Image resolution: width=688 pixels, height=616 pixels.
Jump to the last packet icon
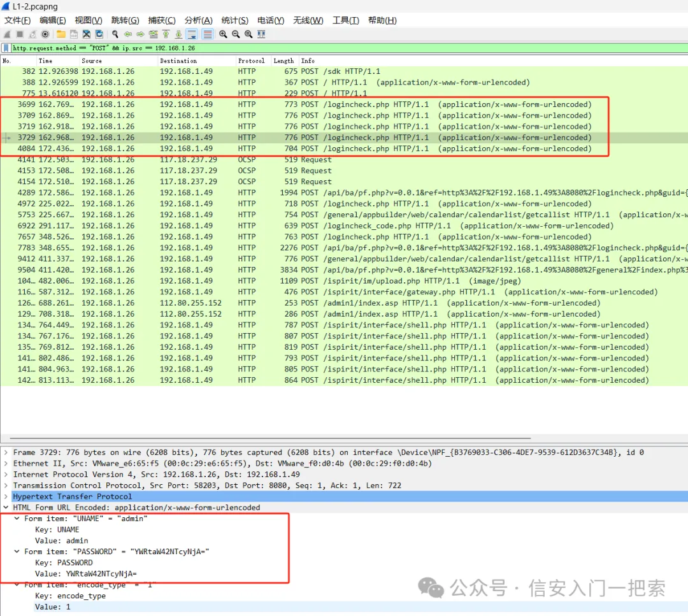click(178, 34)
